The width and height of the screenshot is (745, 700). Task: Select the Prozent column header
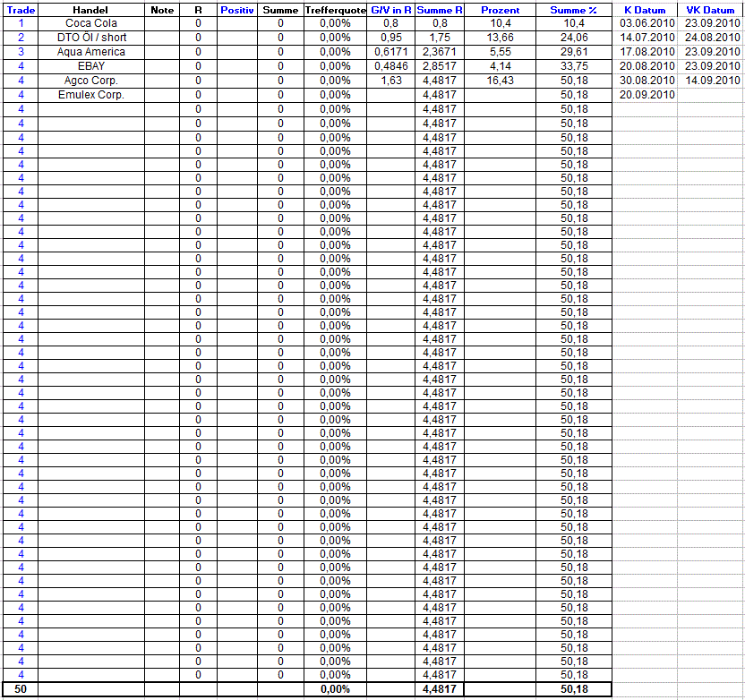(x=501, y=10)
